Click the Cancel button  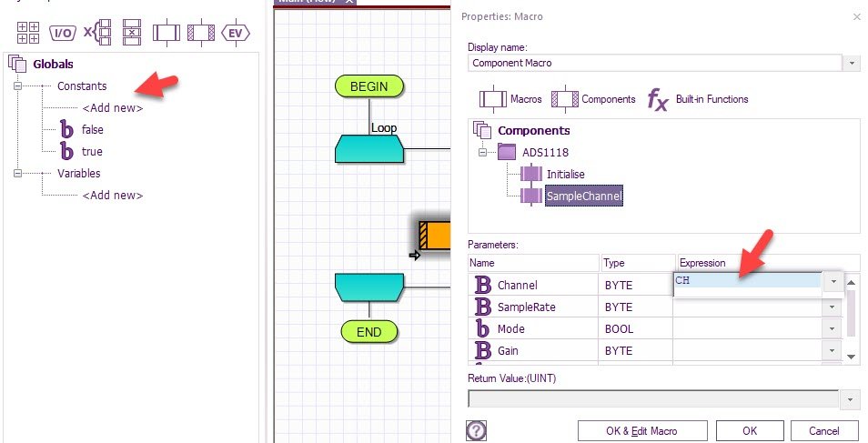pyautogui.click(x=824, y=430)
